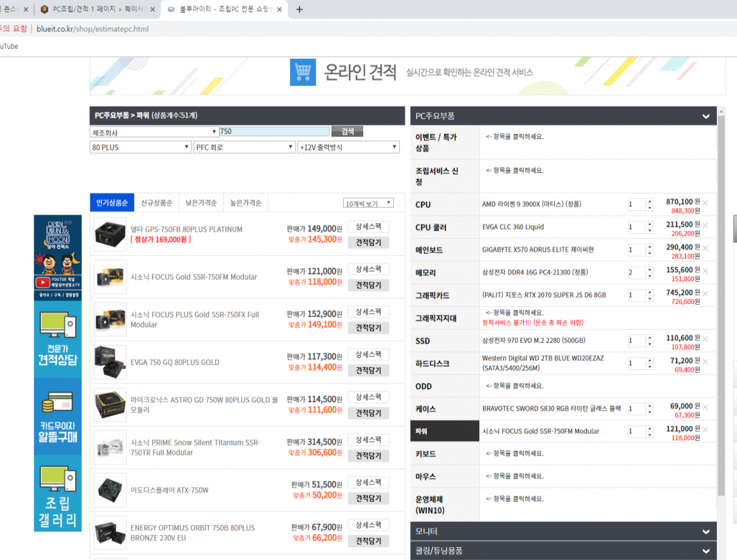737x560 pixels.
Task: Adjust 그래픽카드 quantity stepper arrows
Action: pyautogui.click(x=650, y=295)
